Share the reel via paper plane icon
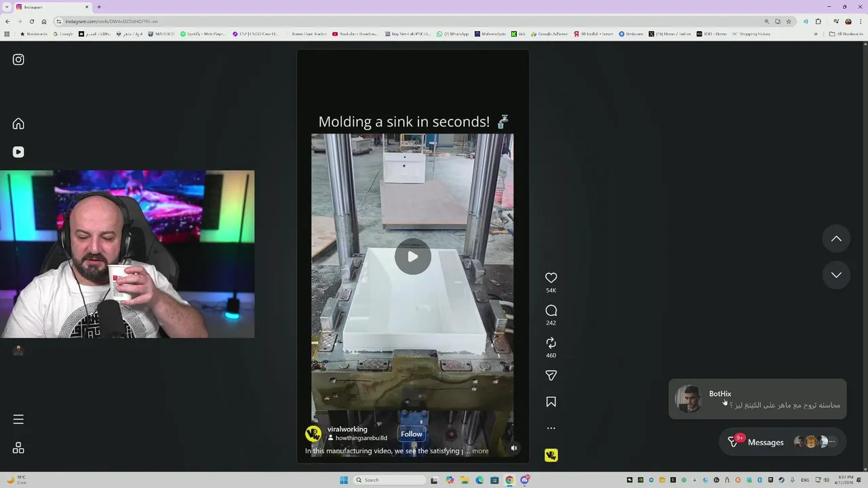 [x=551, y=375]
